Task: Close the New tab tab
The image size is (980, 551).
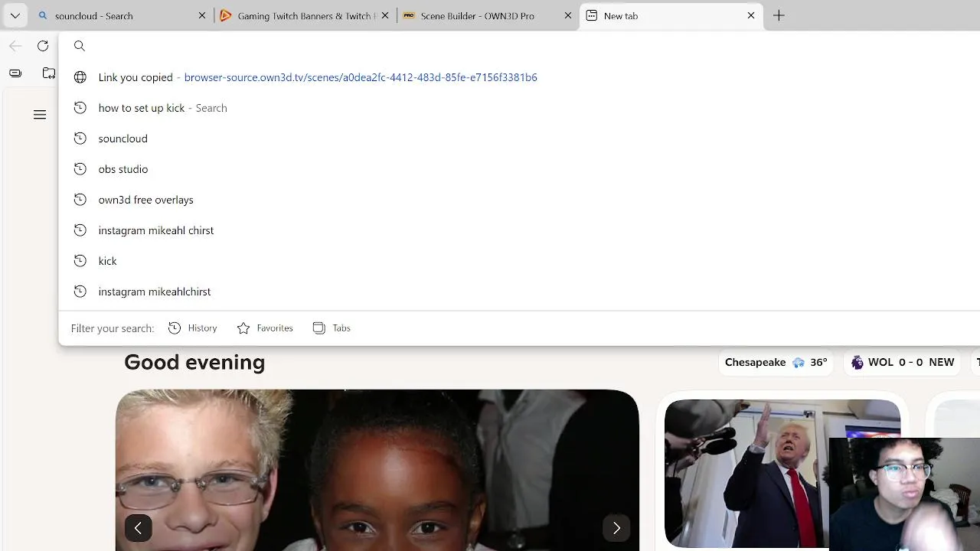Action: pos(751,15)
